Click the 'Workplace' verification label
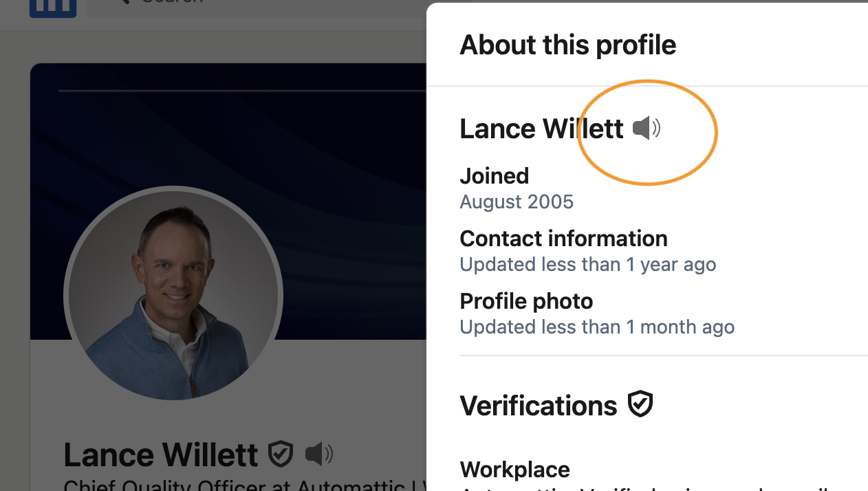The height and width of the screenshot is (491, 868). (x=514, y=470)
